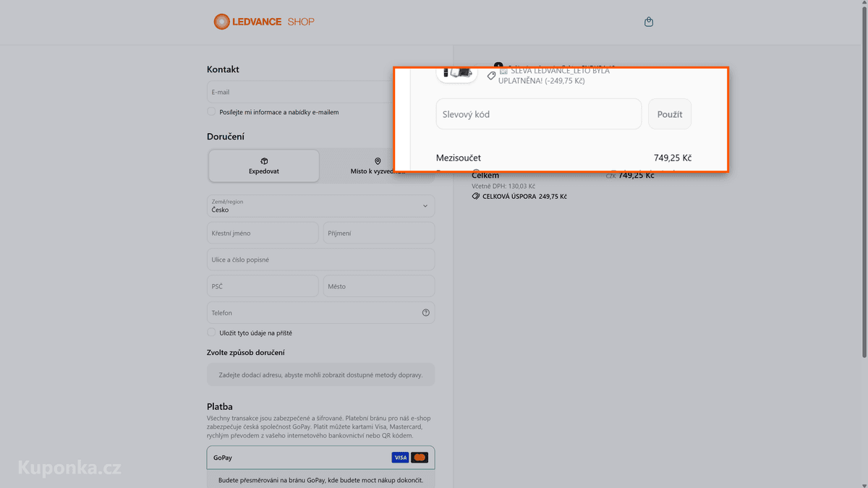
Task: Click the product thumbnail in order summary
Action: (x=456, y=74)
